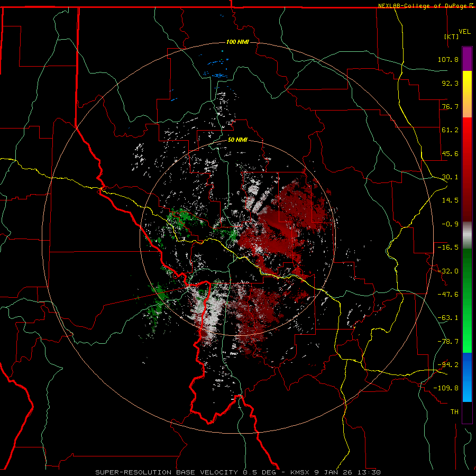476x476 pixels.
Task: Click the -78.7 velocity scale value
Action: pyautogui.click(x=448, y=342)
